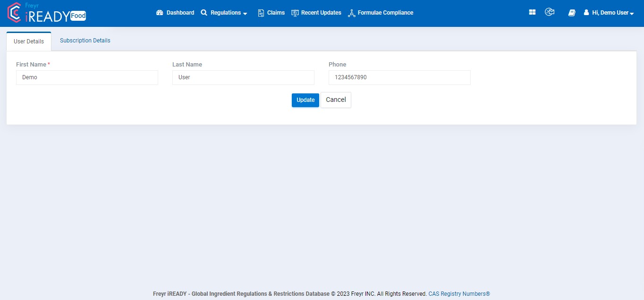Switch to the Subscription Details tab
This screenshot has height=300, width=644.
pyautogui.click(x=85, y=41)
